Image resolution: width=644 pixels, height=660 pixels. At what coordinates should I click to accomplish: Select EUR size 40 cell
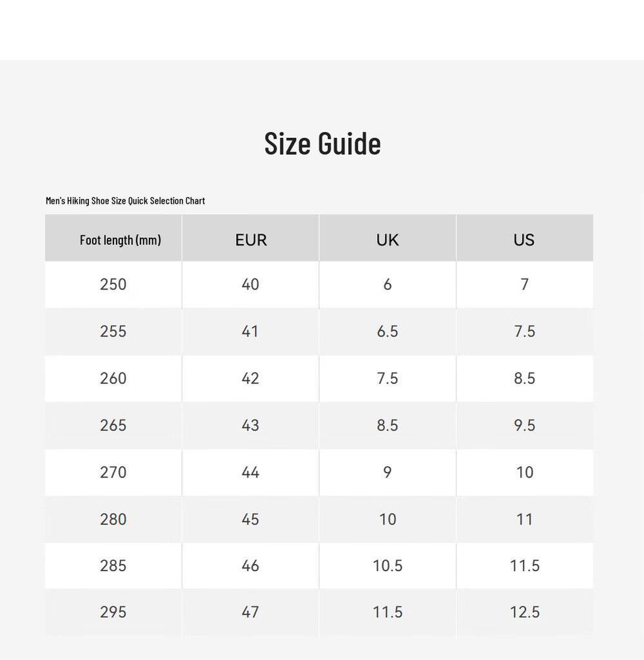click(x=250, y=284)
